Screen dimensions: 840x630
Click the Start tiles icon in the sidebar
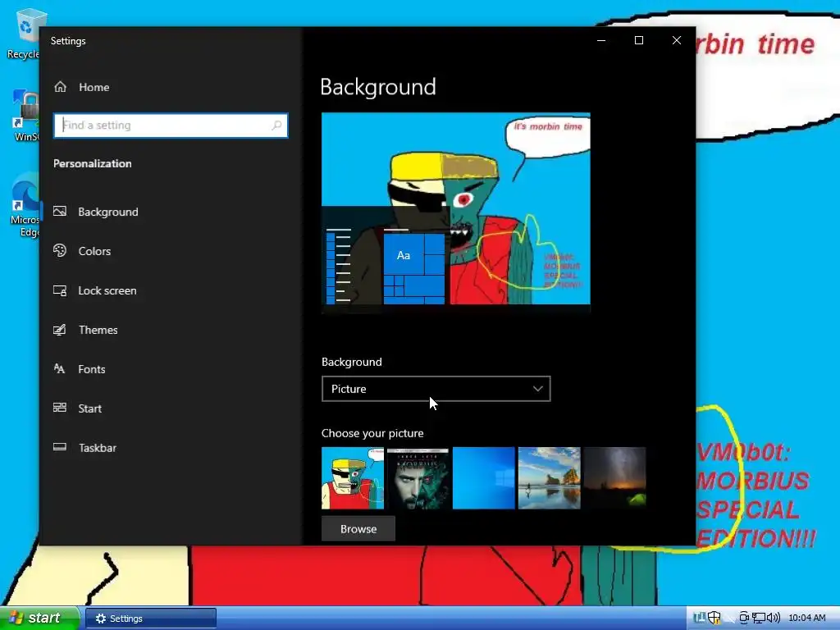point(59,408)
